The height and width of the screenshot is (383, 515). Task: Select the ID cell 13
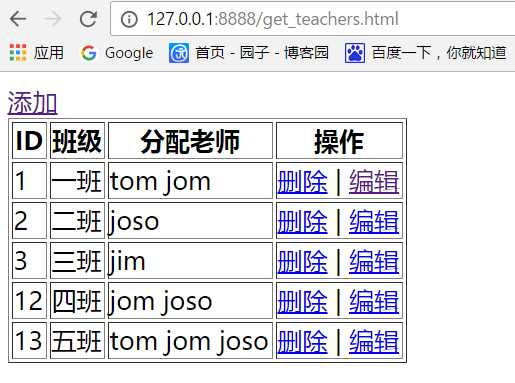[29, 341]
